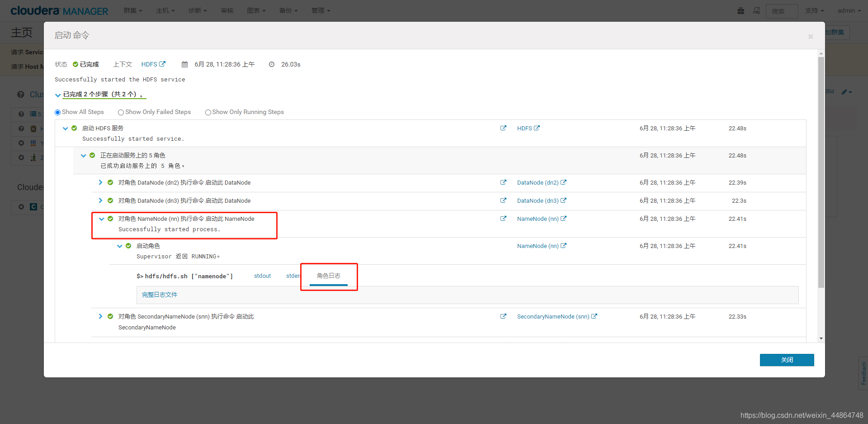Click green check icon of 启动角色 step
868x424 pixels.
click(128, 246)
